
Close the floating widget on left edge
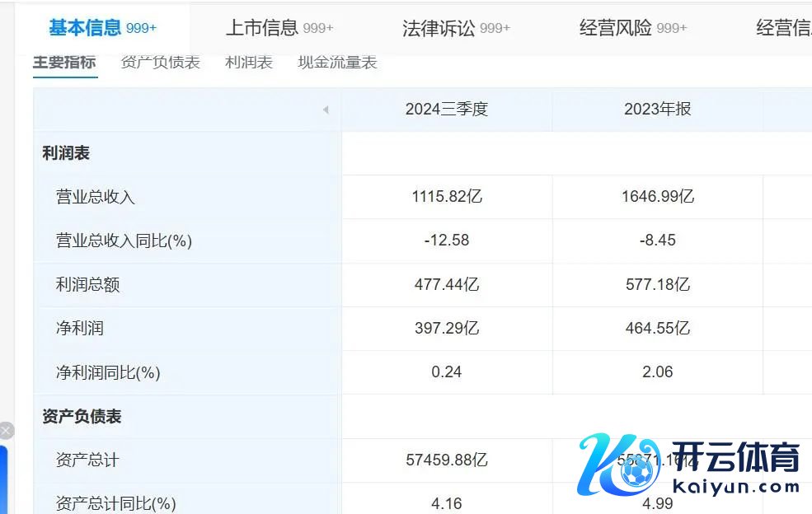click(6, 430)
